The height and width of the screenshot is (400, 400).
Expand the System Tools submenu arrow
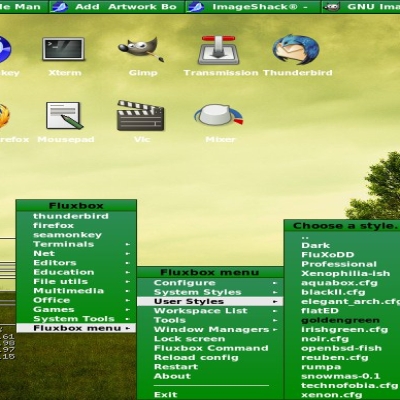[128, 319]
